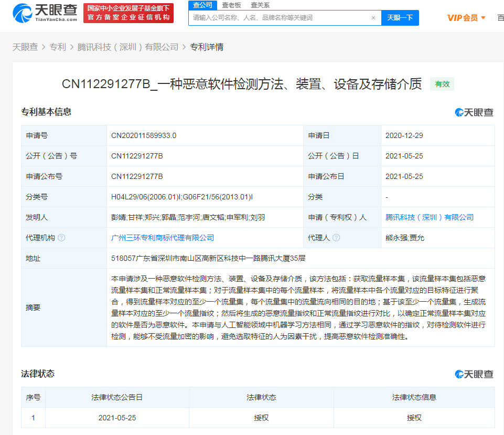Select the application number CN202011589933.0
The width and height of the screenshot is (504, 435).
(144, 135)
